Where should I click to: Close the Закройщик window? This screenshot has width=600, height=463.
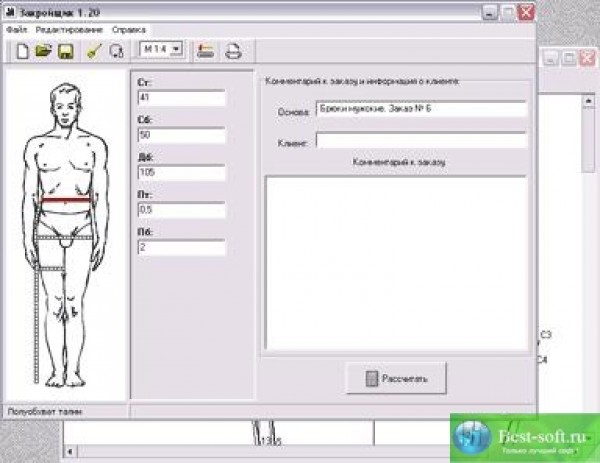click(x=526, y=13)
